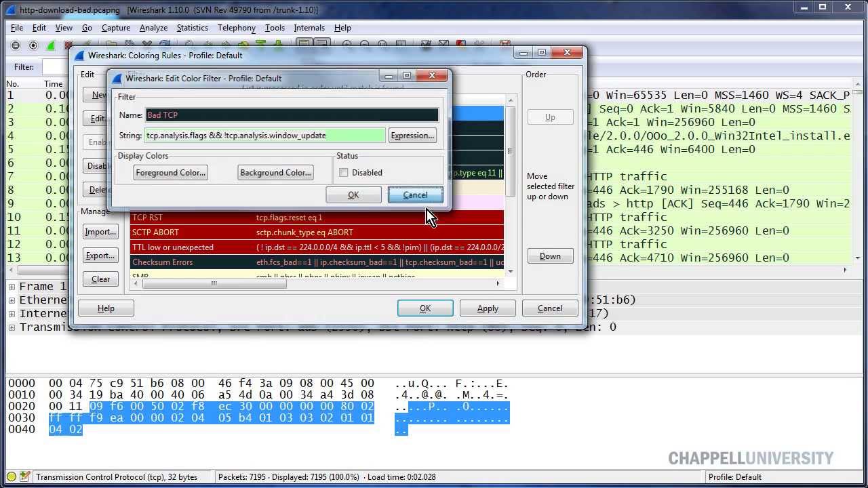Select the SCTP ABORT coloring rule

click(x=317, y=232)
